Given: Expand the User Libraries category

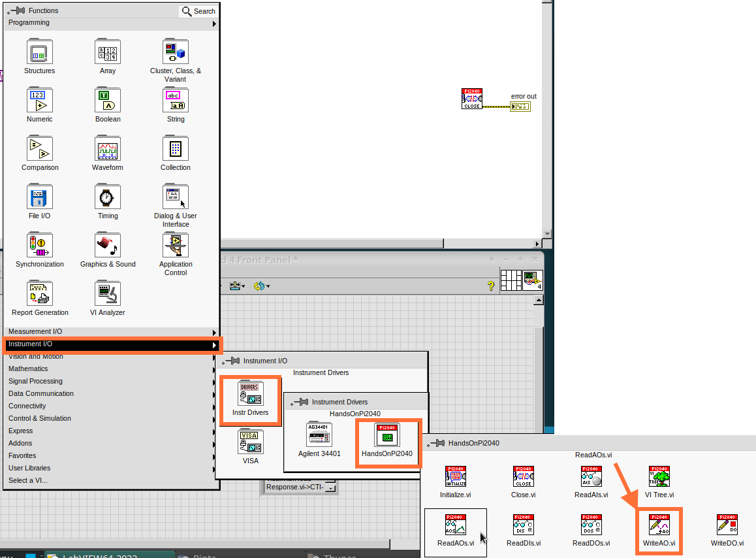Looking at the screenshot, I should coord(110,468).
